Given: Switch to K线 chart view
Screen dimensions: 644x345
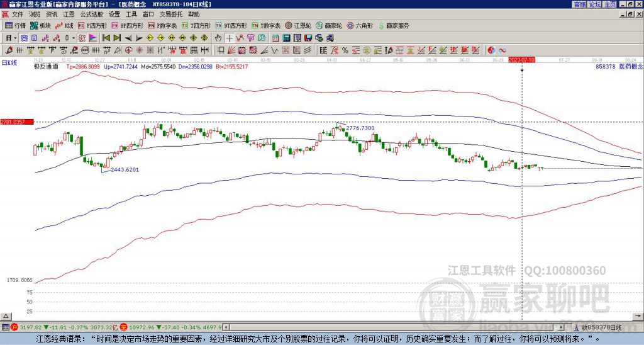Looking at the screenshot, I should pyautogui.click(x=64, y=25).
